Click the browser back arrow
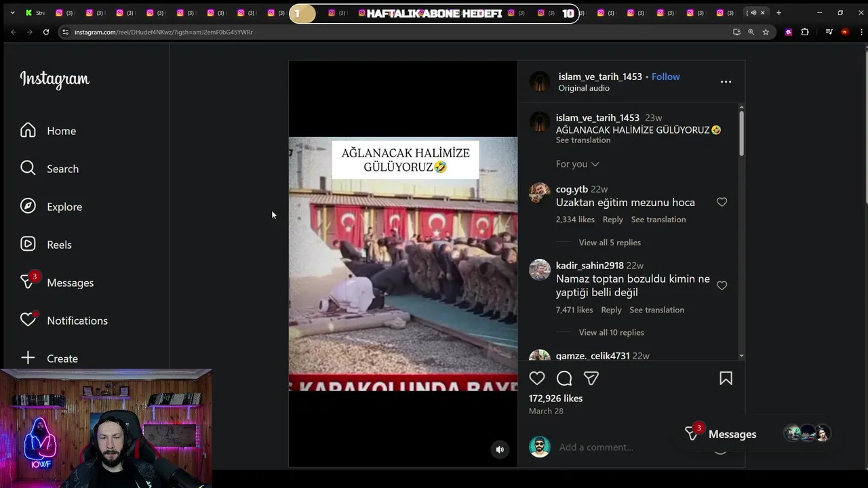 point(13,32)
